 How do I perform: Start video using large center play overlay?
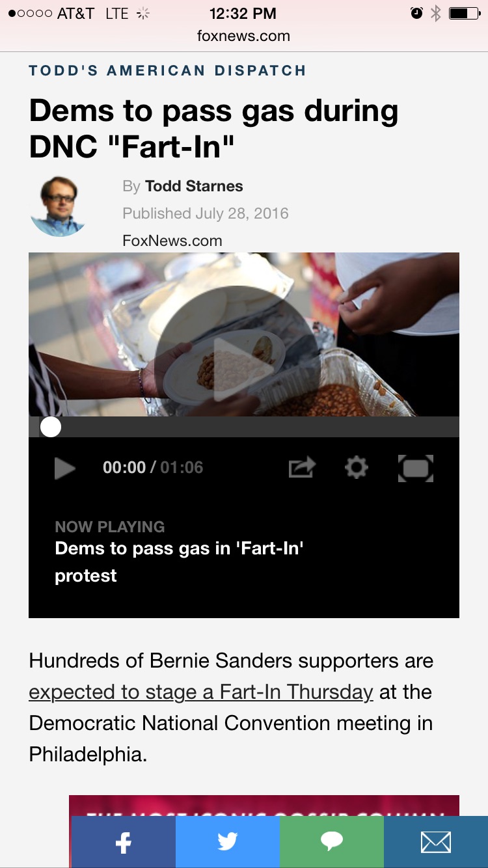(237, 368)
